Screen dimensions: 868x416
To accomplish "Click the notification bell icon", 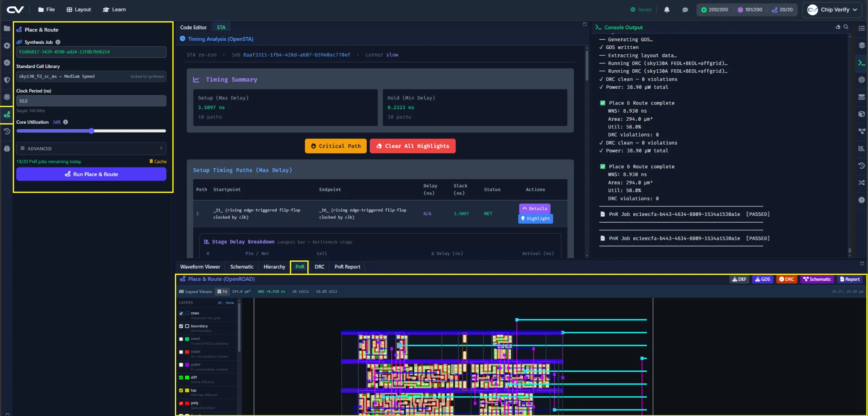I will (667, 10).
